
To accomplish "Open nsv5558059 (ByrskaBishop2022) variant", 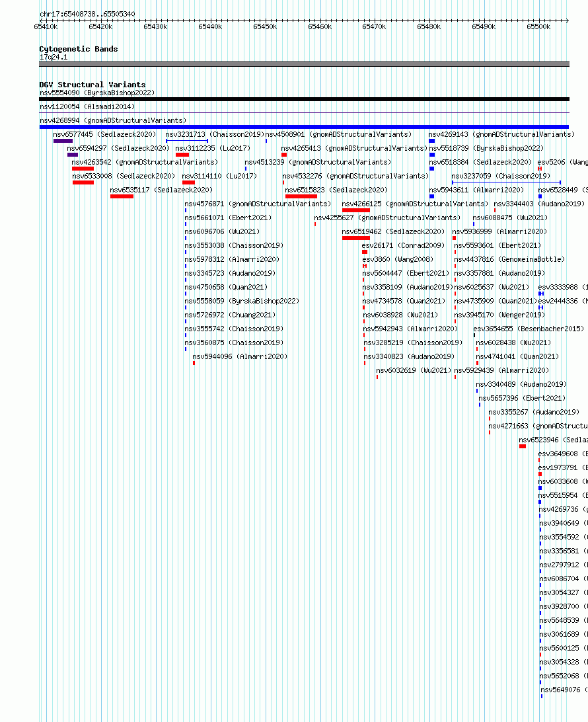I will point(242,301).
